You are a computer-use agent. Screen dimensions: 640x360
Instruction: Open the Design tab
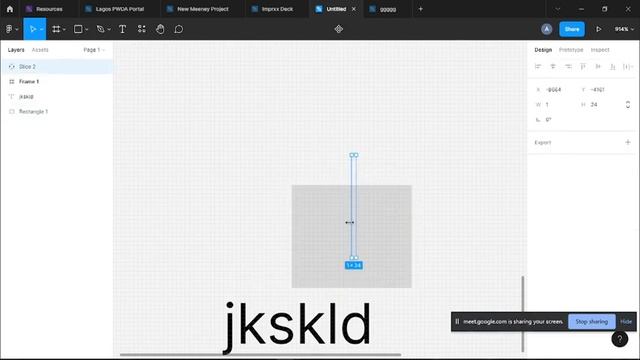pyautogui.click(x=543, y=50)
